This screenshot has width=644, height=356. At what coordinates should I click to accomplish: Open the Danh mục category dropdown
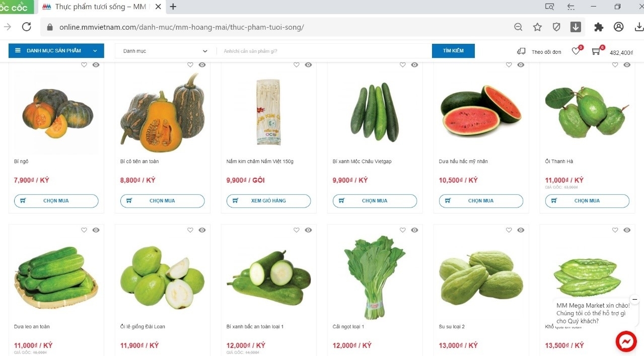[165, 51]
